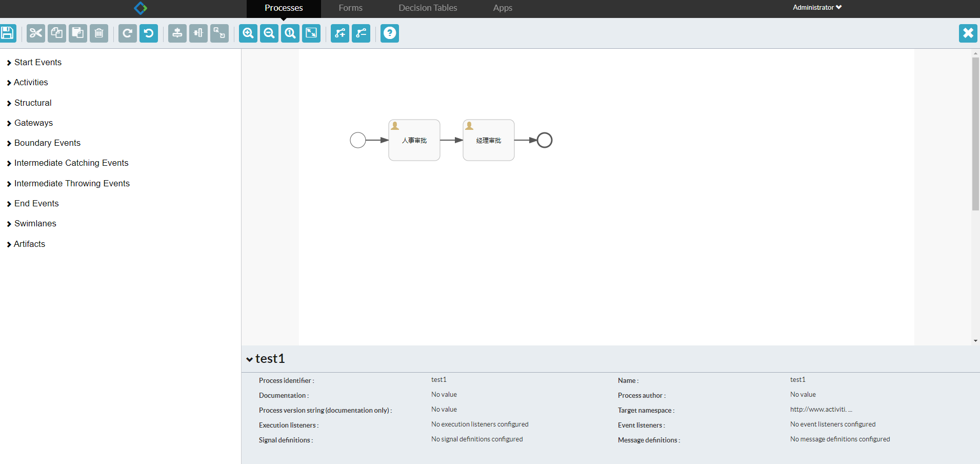The image size is (980, 464).
Task: Click the scrollbar down arrow on canvas
Action: [x=975, y=341]
